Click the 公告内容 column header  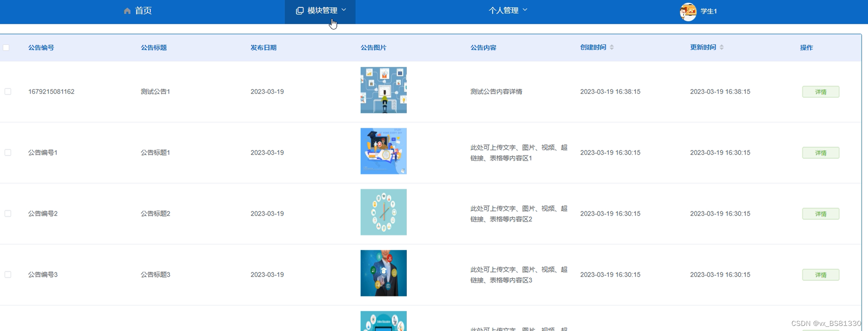(x=483, y=48)
